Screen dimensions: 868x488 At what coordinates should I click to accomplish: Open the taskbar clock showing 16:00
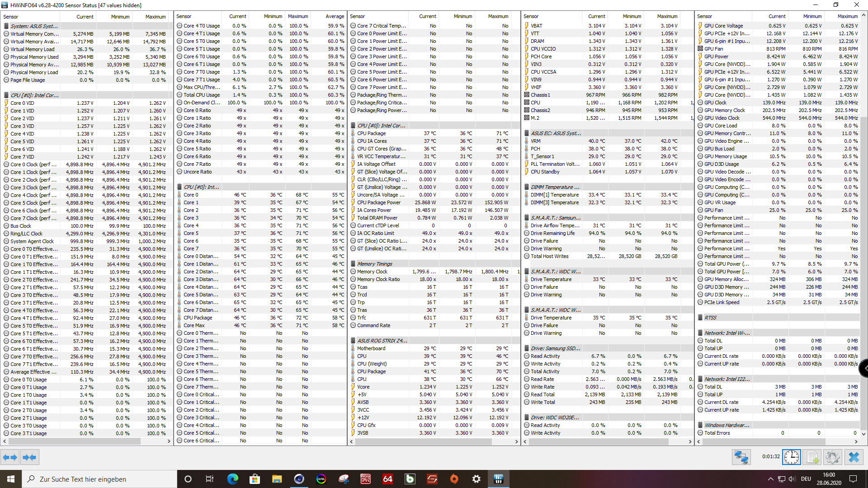829,479
